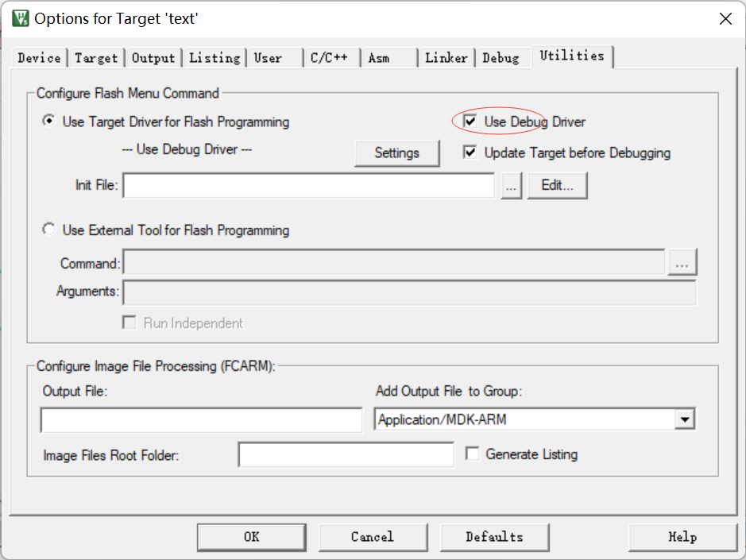The height and width of the screenshot is (560, 746).
Task: Click the '— Use Debug Driver —' text
Action: (187, 149)
